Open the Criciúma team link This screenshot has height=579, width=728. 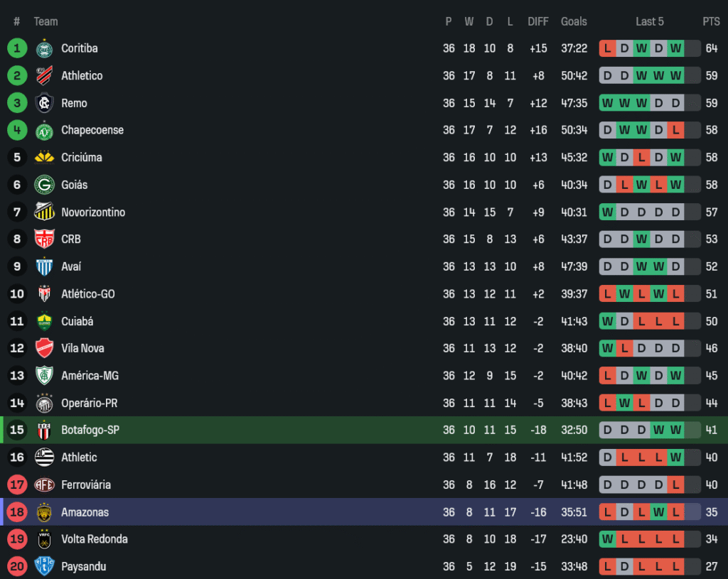81,157
